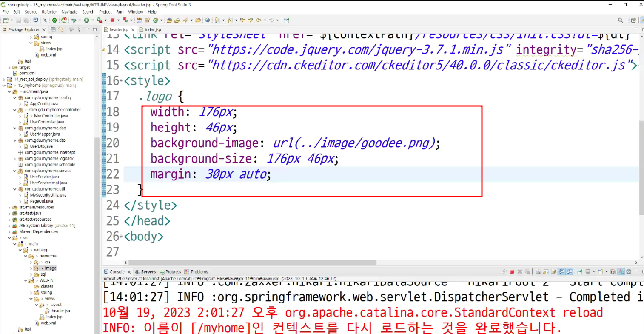Screen dimensions: 644x334
Task: Open the web browser globe icon
Action: (207, 20)
